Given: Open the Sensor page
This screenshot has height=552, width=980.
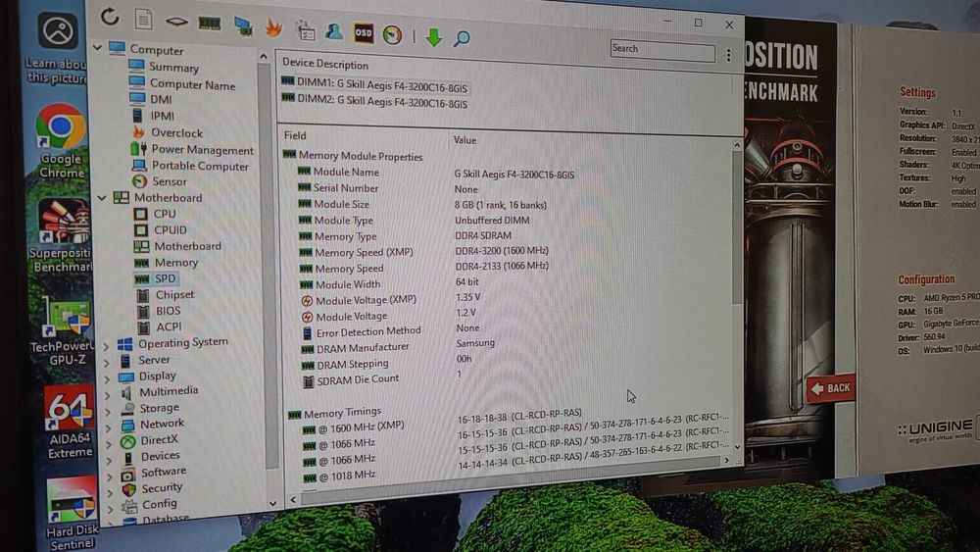Looking at the screenshot, I should pos(170,181).
